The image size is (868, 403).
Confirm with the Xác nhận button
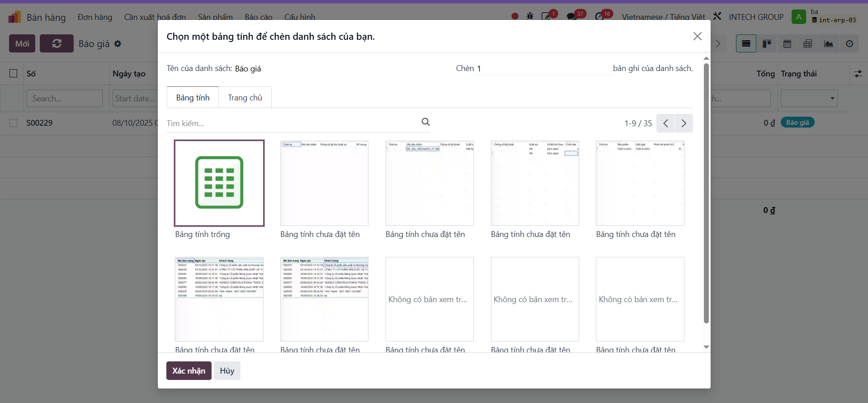tap(189, 371)
